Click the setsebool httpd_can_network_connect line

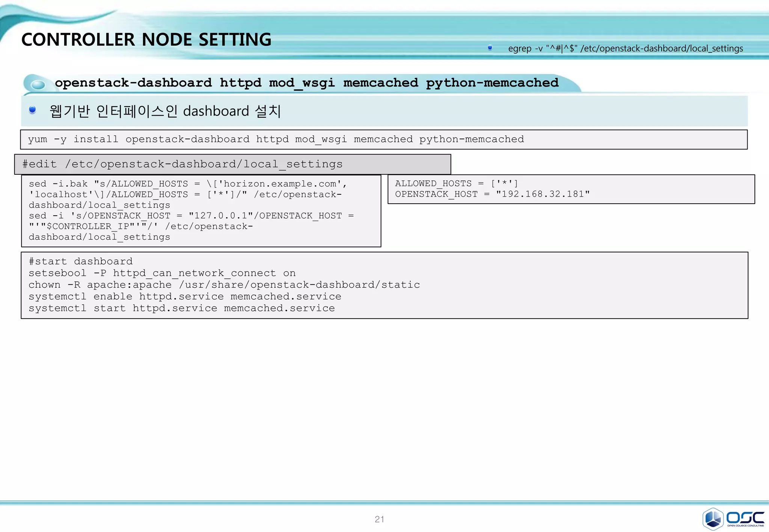(x=162, y=273)
